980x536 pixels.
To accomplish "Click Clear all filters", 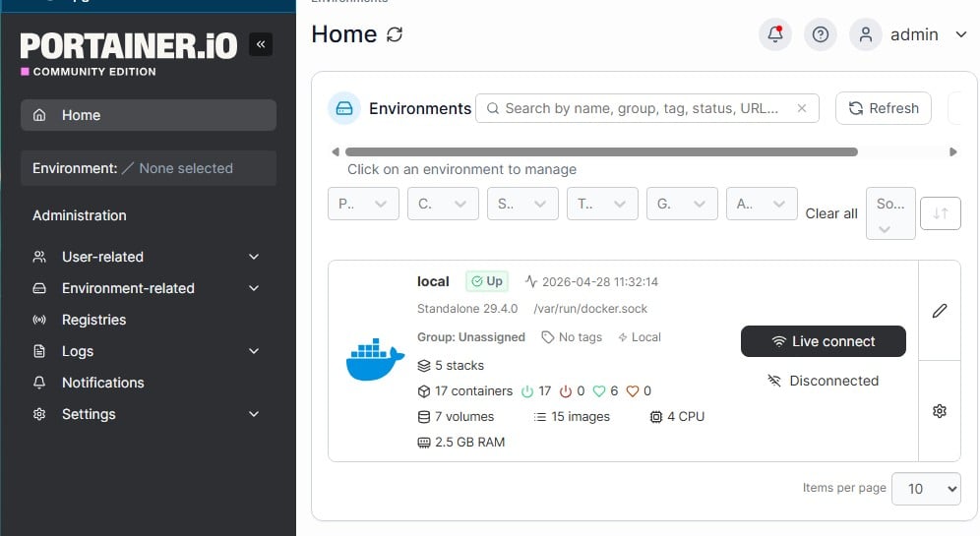I will (x=831, y=213).
